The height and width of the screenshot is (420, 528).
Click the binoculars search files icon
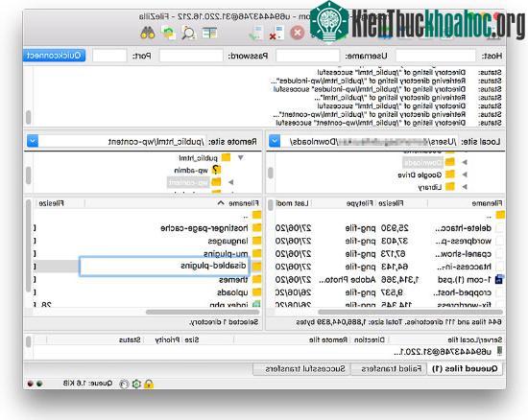(x=148, y=33)
